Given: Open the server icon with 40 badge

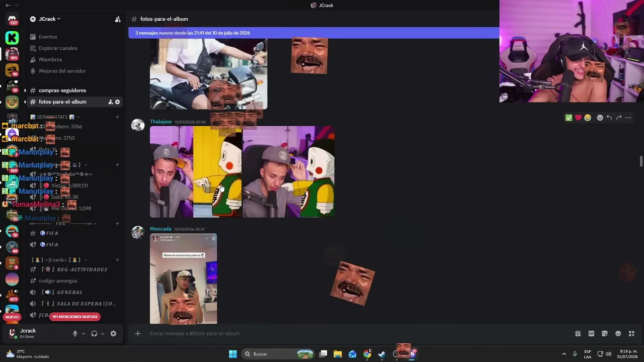Looking at the screenshot, I should point(12,247).
